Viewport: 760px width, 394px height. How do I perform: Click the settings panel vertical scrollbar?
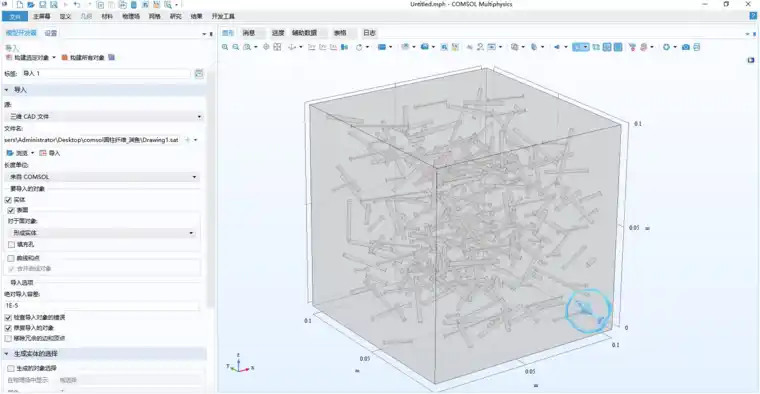[x=210, y=194]
